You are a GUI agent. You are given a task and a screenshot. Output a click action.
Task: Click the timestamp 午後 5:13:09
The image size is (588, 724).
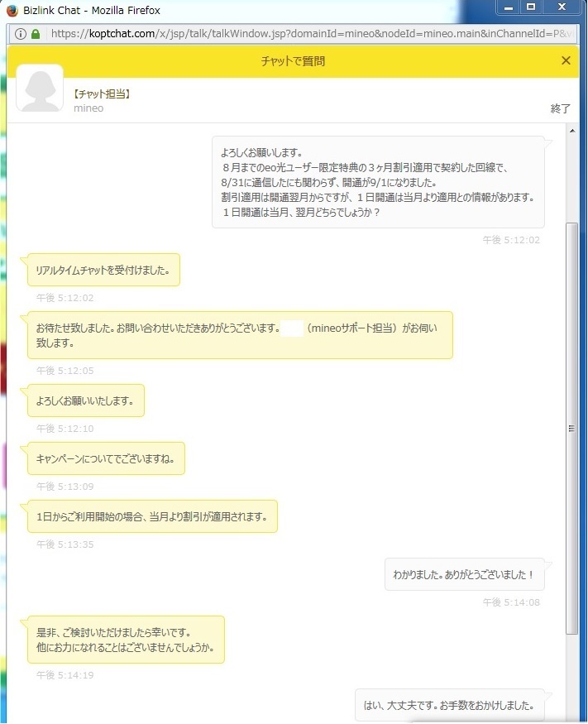point(65,487)
